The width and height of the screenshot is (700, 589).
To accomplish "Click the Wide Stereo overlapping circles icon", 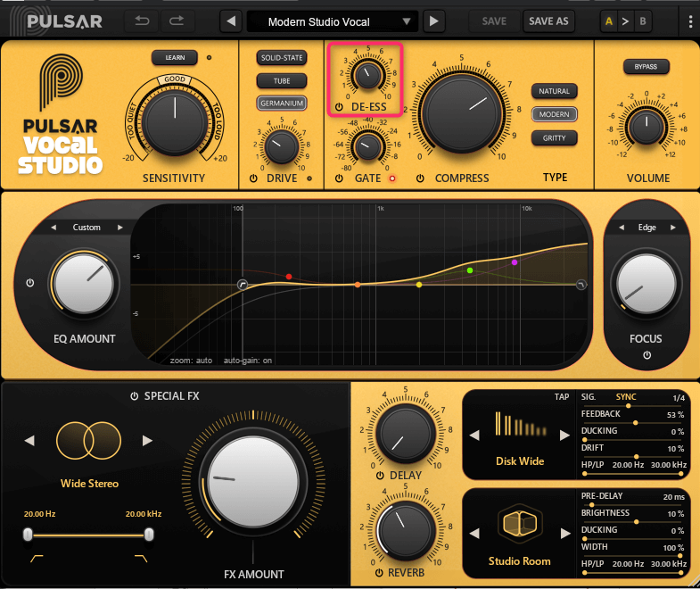I will coord(89,441).
